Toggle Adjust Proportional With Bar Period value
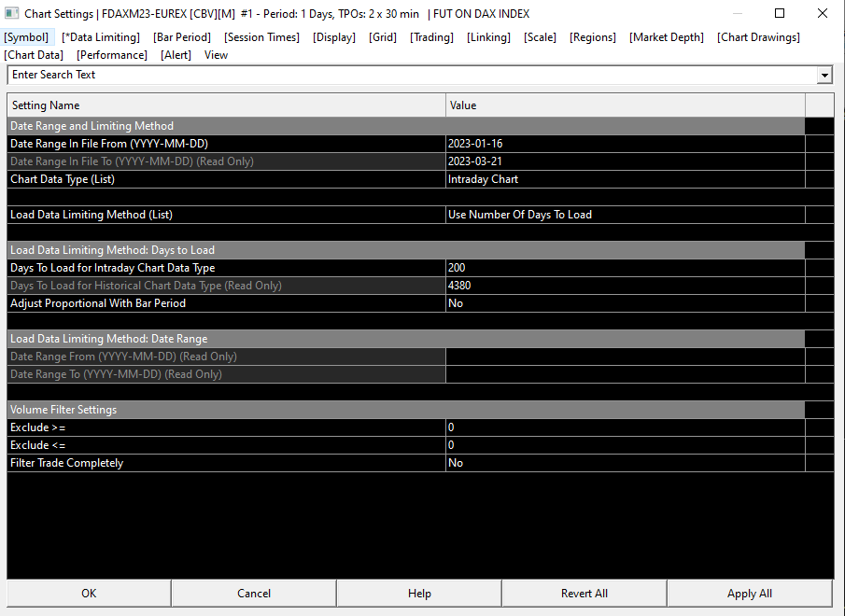Viewport: 845px width, 616px height. point(626,303)
